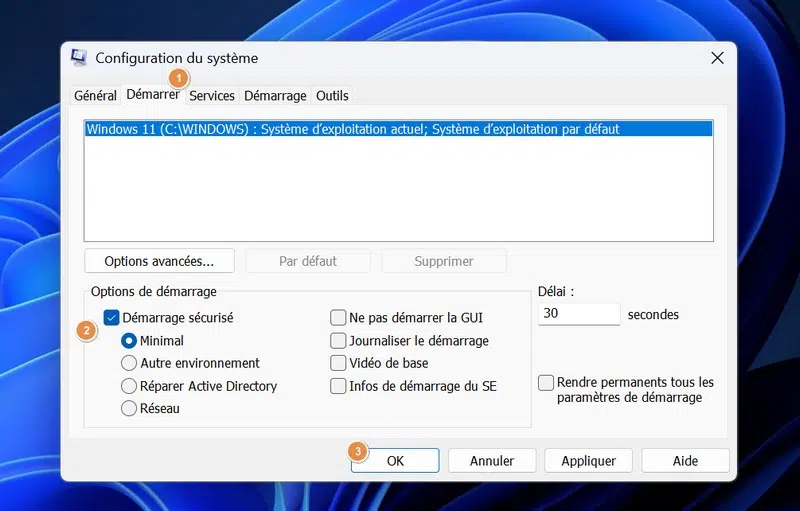This screenshot has width=800, height=511.
Task: Open the Services tab
Action: pyautogui.click(x=212, y=95)
